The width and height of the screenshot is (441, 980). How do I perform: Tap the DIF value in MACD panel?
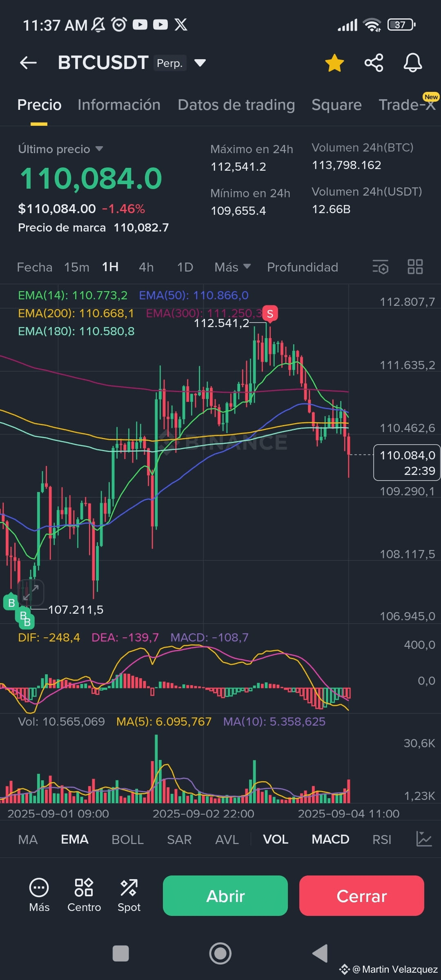click(49, 637)
